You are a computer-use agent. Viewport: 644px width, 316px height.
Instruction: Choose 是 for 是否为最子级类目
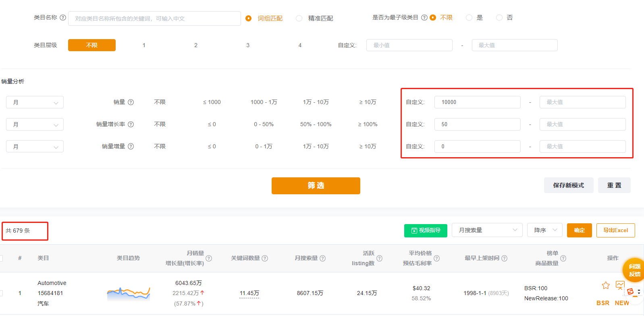(x=469, y=18)
